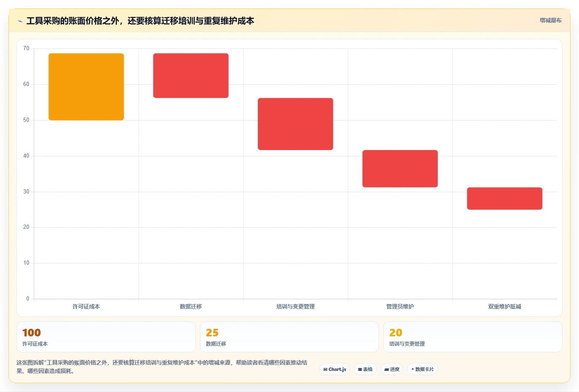
Task: Click the y-axis value 0
Action: [x=28, y=299]
